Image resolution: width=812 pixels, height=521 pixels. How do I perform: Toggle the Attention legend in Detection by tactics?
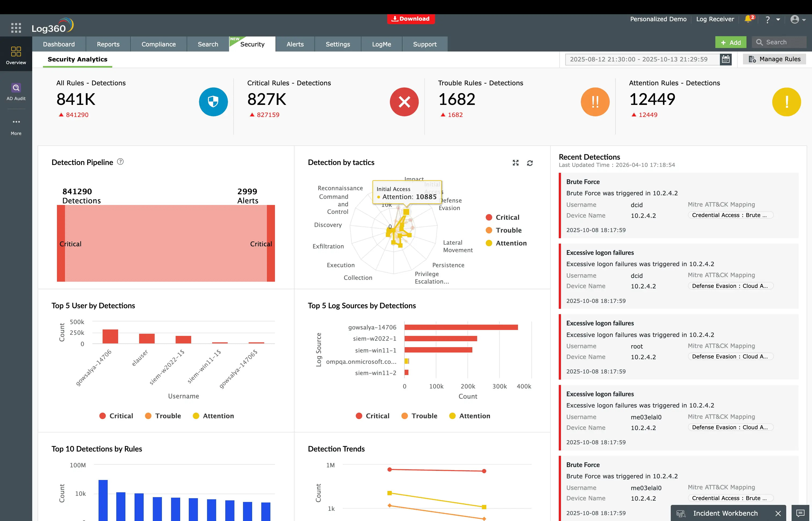tap(506, 243)
